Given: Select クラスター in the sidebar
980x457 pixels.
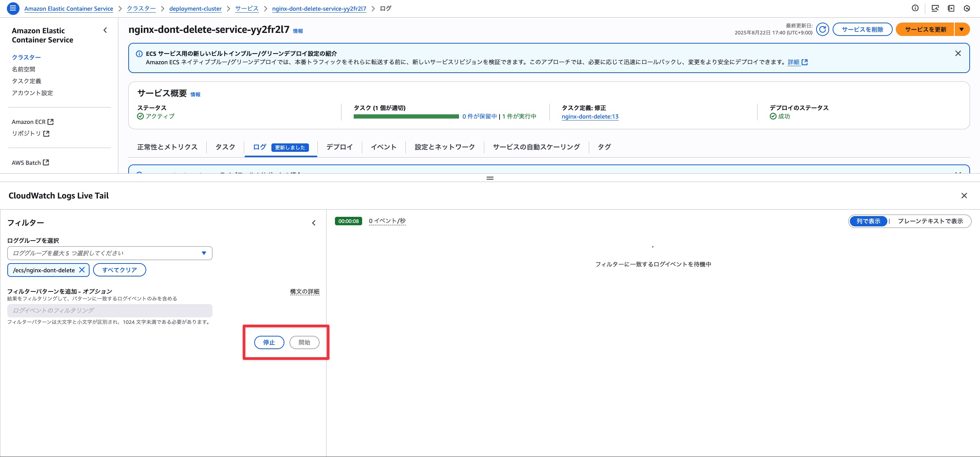Looking at the screenshot, I should [26, 57].
